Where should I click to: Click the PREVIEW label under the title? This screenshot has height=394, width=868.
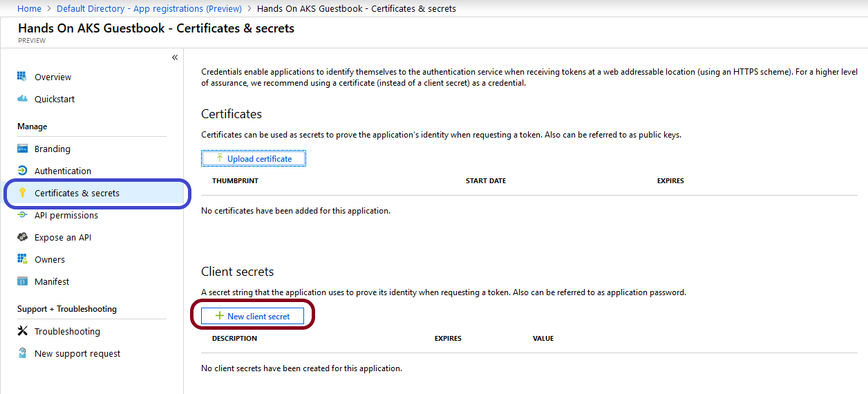point(32,41)
